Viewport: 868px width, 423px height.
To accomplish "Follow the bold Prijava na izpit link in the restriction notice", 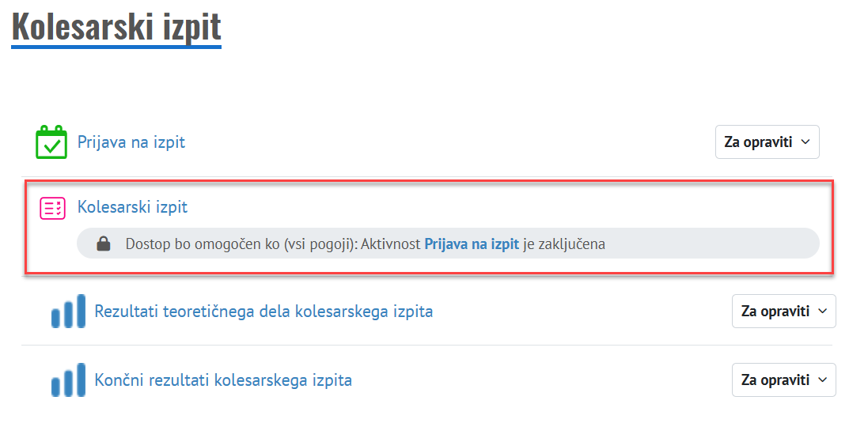I will tap(472, 244).
